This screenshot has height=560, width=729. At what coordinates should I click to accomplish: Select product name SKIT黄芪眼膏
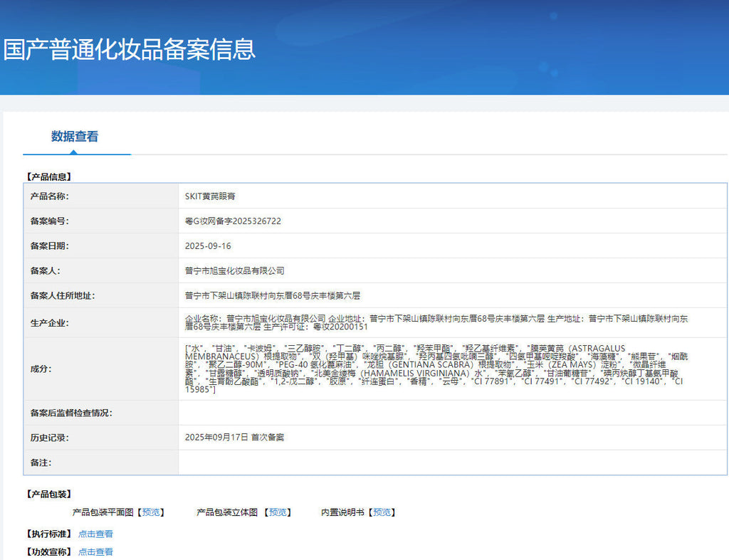[210, 196]
